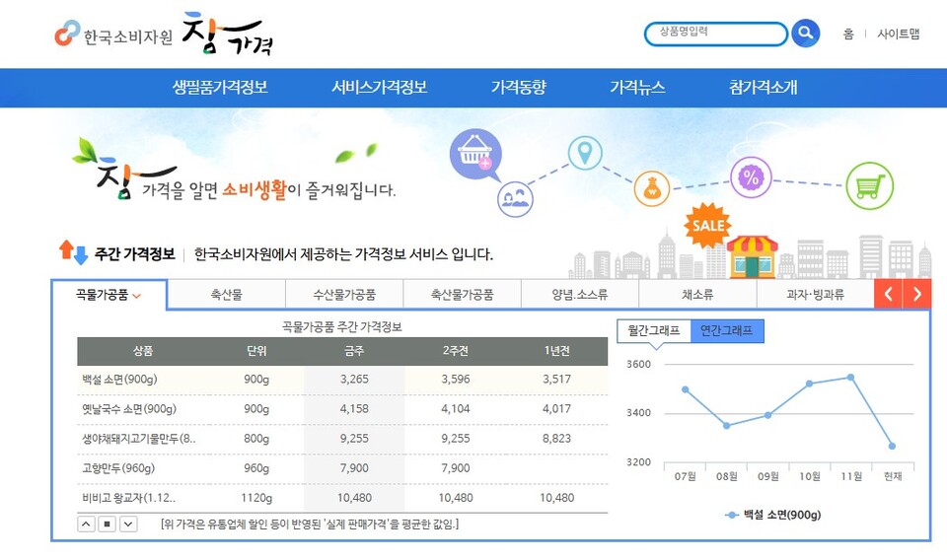Expand the 곡물가공품 tab chevron

point(136,296)
